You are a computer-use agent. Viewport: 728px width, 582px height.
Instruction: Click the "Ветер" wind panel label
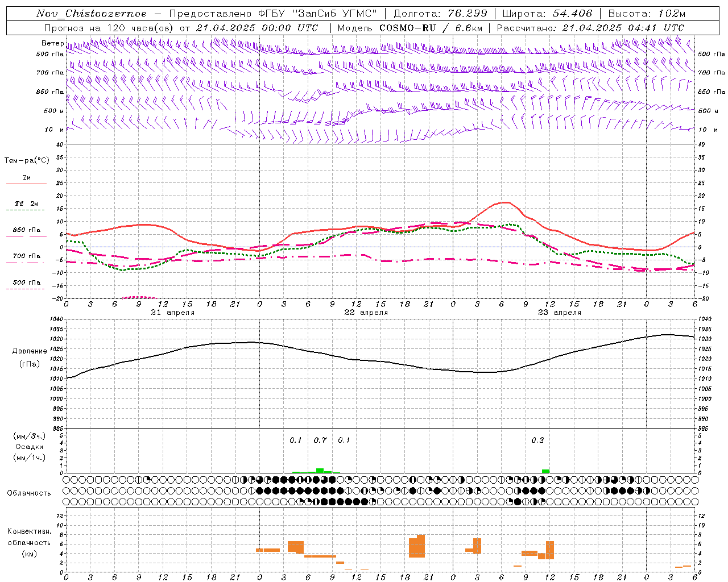[x=52, y=43]
